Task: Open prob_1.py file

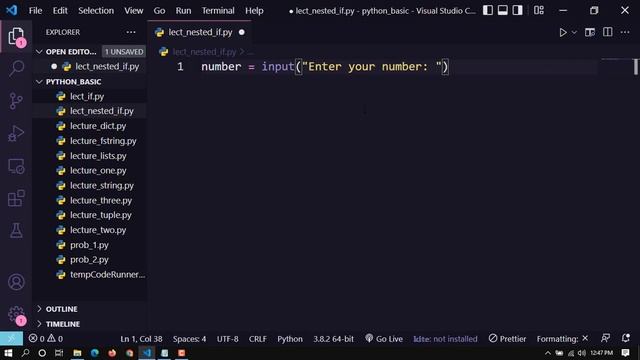Action: tap(89, 245)
